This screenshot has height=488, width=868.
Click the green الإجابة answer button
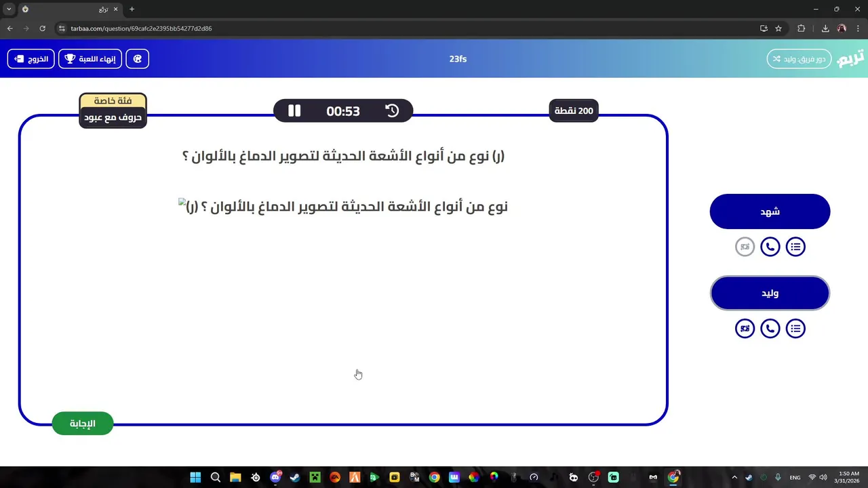pos(83,424)
